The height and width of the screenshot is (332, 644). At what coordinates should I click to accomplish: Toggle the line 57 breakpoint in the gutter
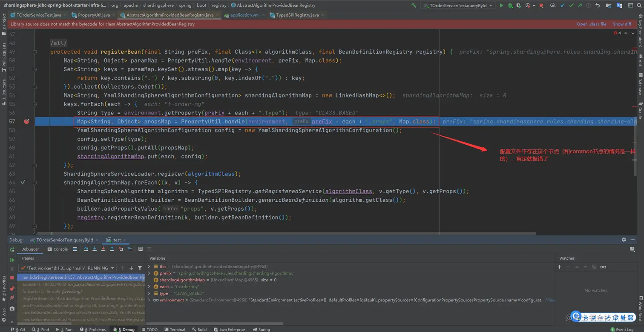(26, 121)
